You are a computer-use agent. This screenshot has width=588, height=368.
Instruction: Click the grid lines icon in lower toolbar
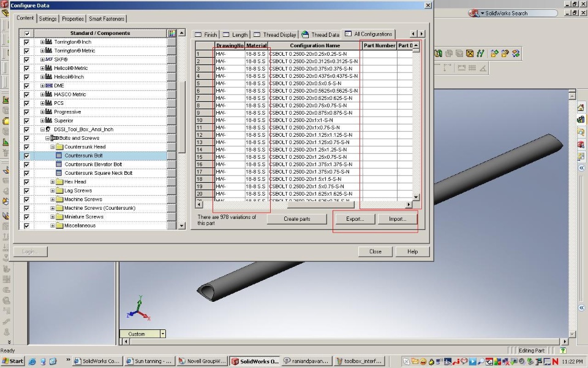472,67
